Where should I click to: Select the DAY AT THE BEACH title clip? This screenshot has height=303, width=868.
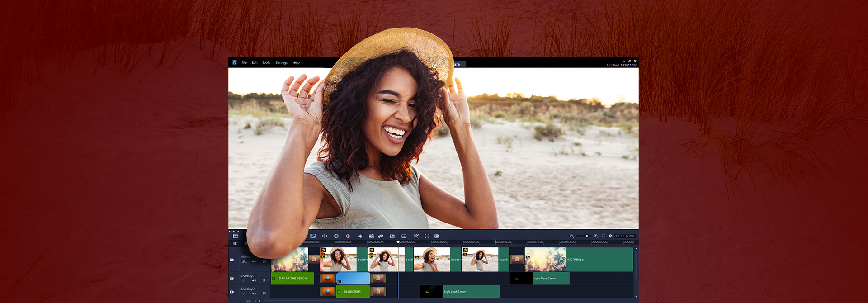pyautogui.click(x=292, y=279)
